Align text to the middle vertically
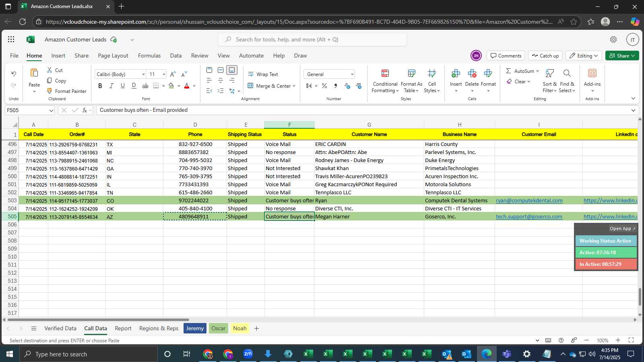Image resolution: width=644 pixels, height=362 pixels. pyautogui.click(x=221, y=70)
